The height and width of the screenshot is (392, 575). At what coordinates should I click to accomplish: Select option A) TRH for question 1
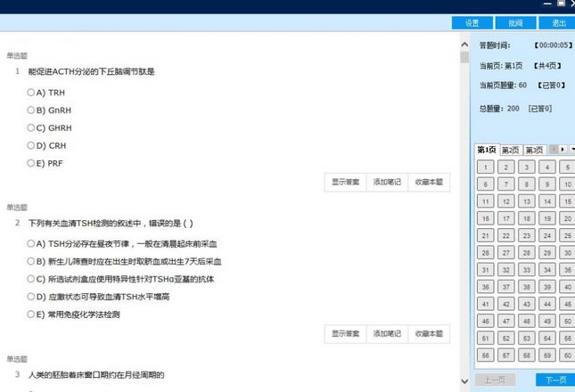[31, 92]
